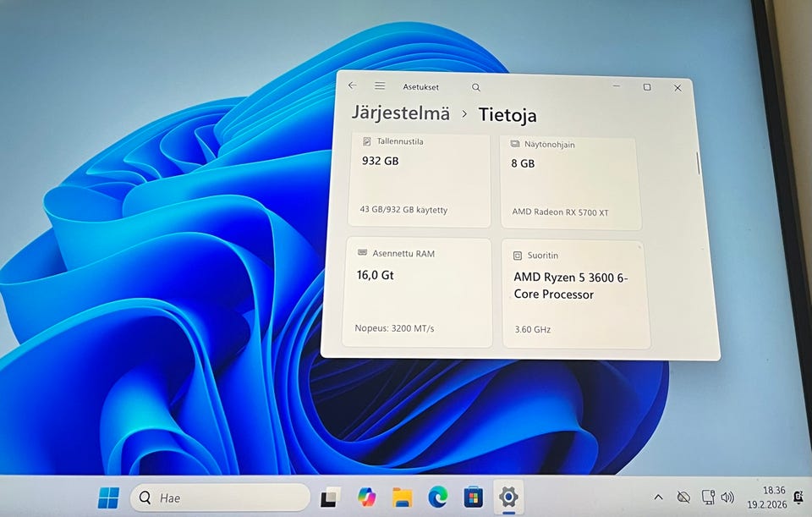Select the Tallennustila 932 GB card

pos(419,179)
